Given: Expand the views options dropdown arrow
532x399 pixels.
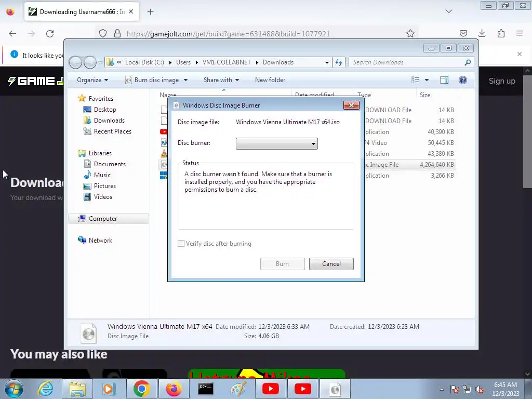Looking at the screenshot, I should tap(427, 80).
